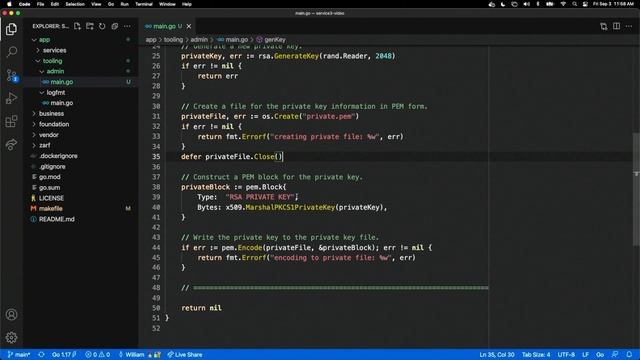Open notifications bell in status bar
This screenshot has width=640, height=360.
[x=629, y=355]
